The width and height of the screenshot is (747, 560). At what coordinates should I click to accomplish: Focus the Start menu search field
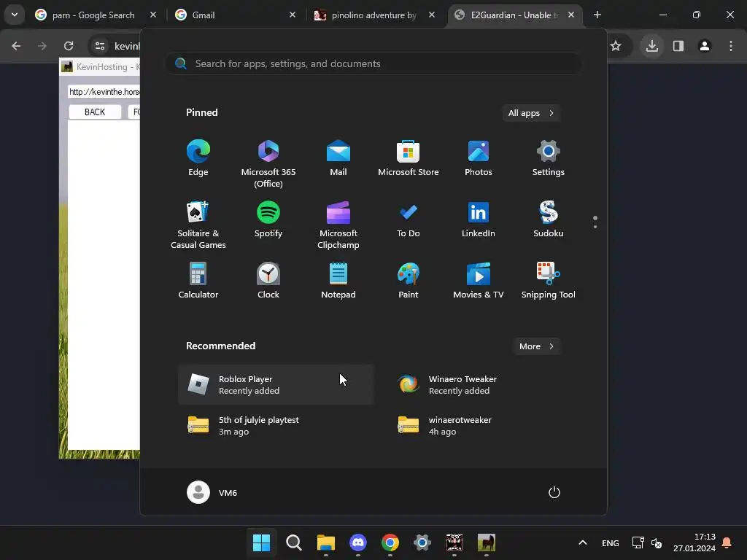pos(373,63)
